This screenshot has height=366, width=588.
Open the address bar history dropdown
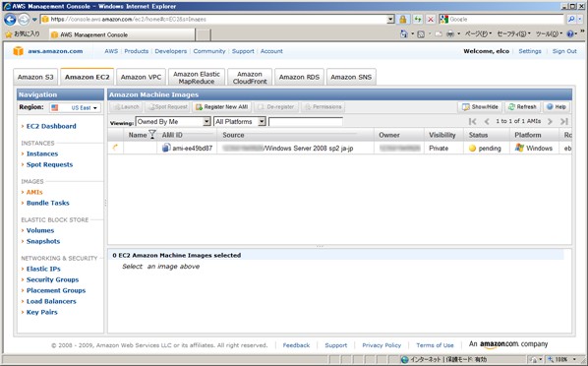coord(390,19)
